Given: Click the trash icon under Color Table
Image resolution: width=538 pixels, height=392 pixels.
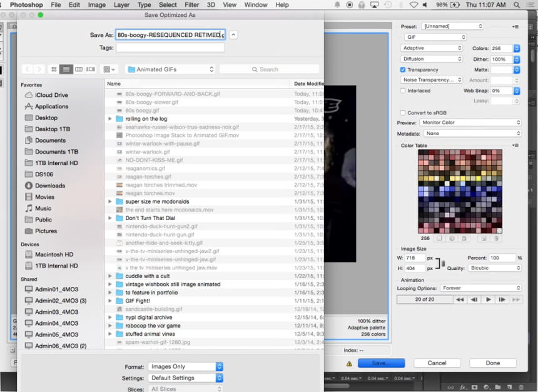Looking at the screenshot, I should pyautogui.click(x=496, y=238).
